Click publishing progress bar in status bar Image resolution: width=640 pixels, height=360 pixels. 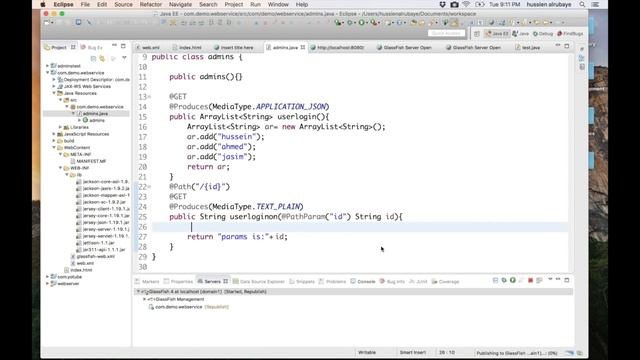coord(570,353)
